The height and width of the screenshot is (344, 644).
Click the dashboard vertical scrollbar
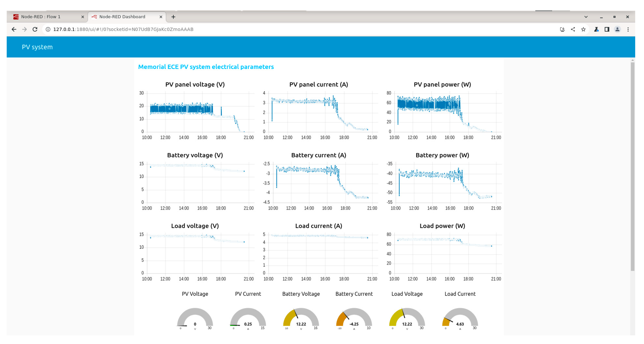(632, 165)
